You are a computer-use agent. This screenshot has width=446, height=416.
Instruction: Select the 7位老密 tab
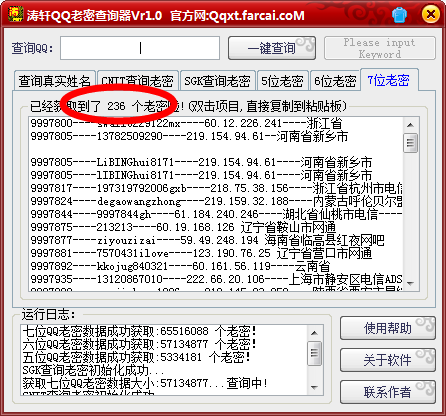389,80
